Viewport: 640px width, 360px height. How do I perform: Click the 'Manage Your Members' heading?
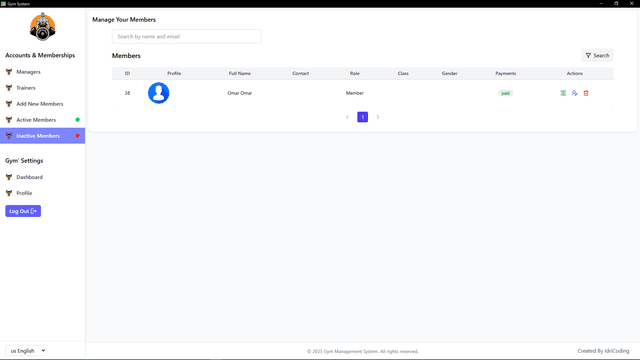coord(124,20)
